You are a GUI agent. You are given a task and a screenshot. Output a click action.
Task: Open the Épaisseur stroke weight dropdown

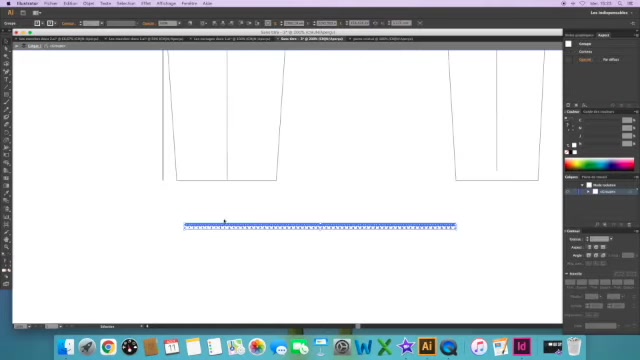tap(611, 239)
